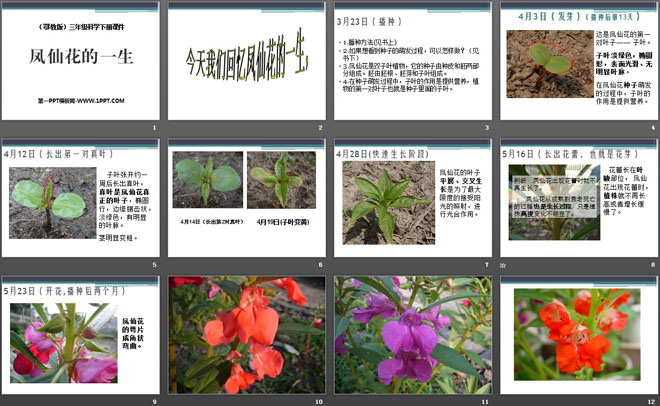Click the 4月14日 left seedling photo
Image resolution: width=660 pixels, height=406 pixels.
[x=207, y=180]
